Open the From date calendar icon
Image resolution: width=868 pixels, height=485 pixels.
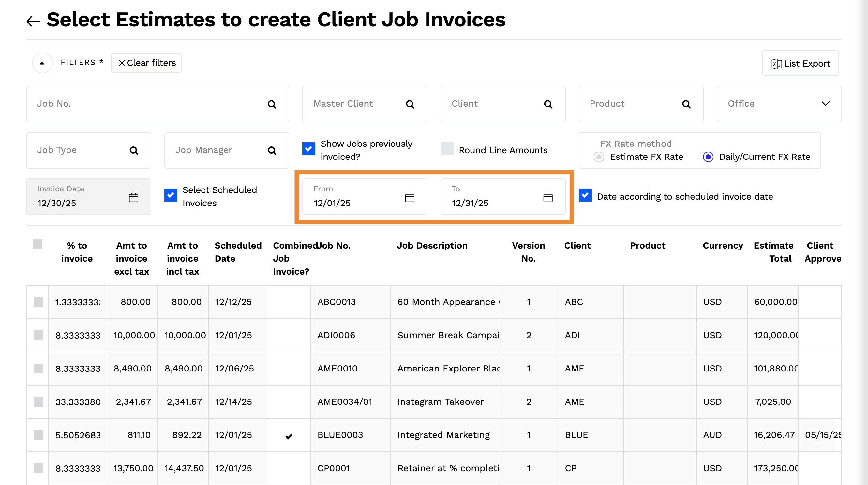click(x=410, y=198)
